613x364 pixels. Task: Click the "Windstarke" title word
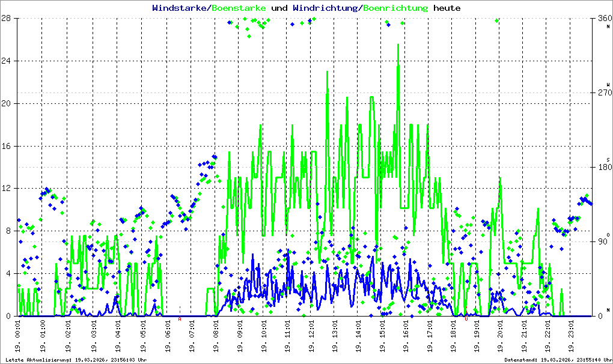180,8
